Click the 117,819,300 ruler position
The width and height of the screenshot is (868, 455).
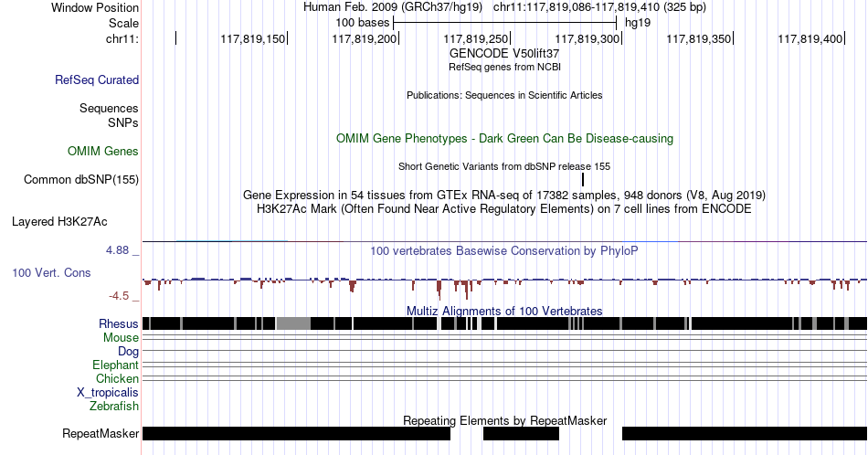click(587, 38)
